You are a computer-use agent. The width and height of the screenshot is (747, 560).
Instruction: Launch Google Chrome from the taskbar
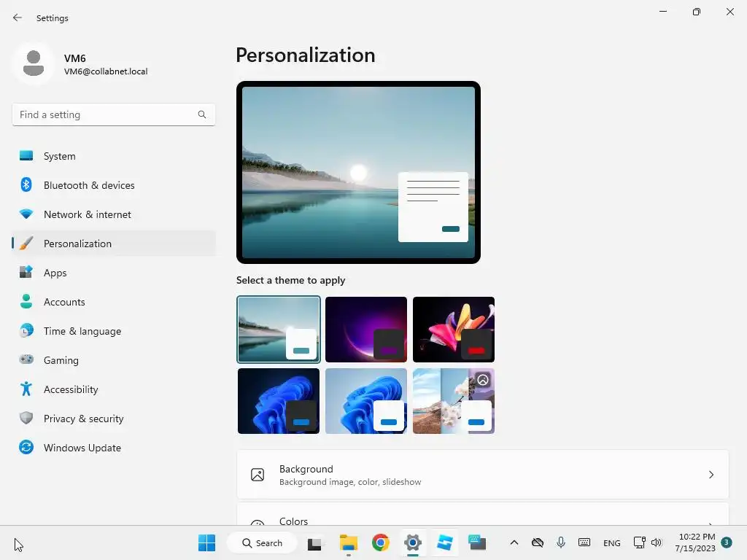coord(380,542)
